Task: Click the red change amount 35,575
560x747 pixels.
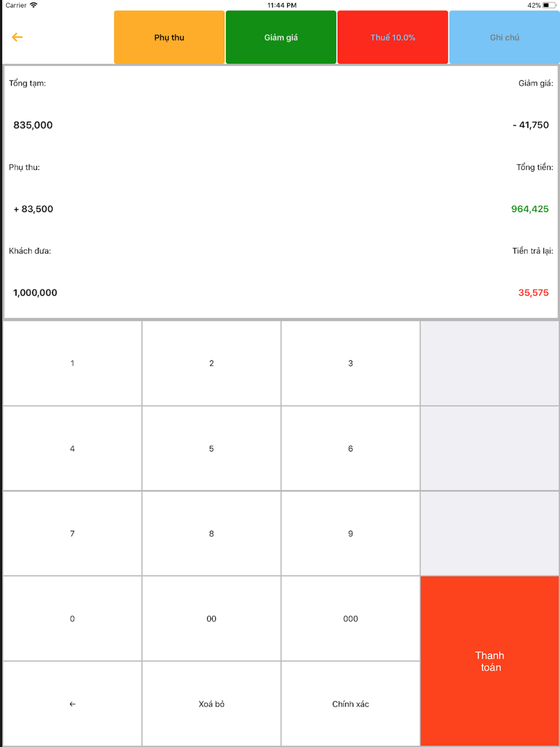Action: click(x=534, y=292)
